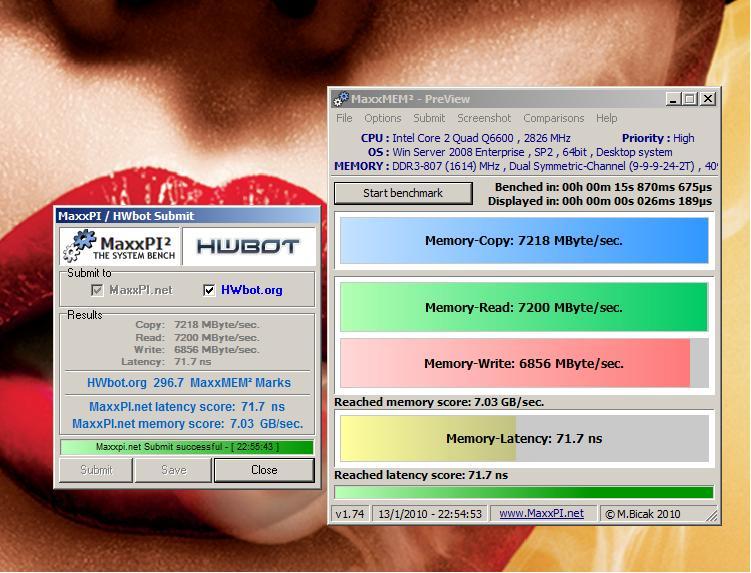This screenshot has width=751, height=573.
Task: Click the 13/1/2010 - 22:54:53 date entry
Action: [430, 514]
